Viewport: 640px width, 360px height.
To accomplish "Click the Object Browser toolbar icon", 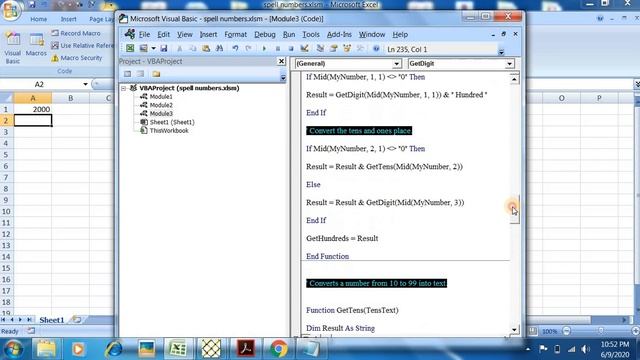I will coord(347,49).
